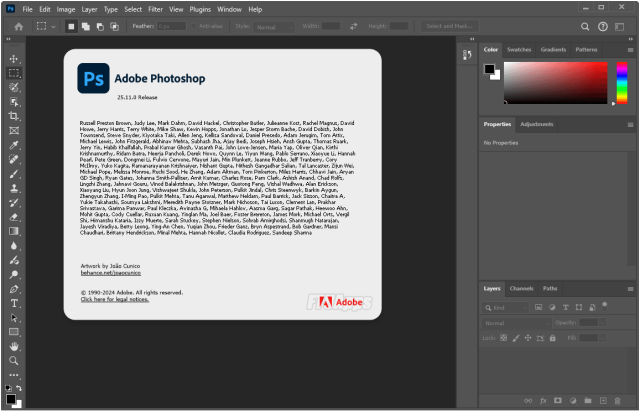Select the Horizontal Type tool
This screenshot has width=640, height=412.
[x=14, y=303]
